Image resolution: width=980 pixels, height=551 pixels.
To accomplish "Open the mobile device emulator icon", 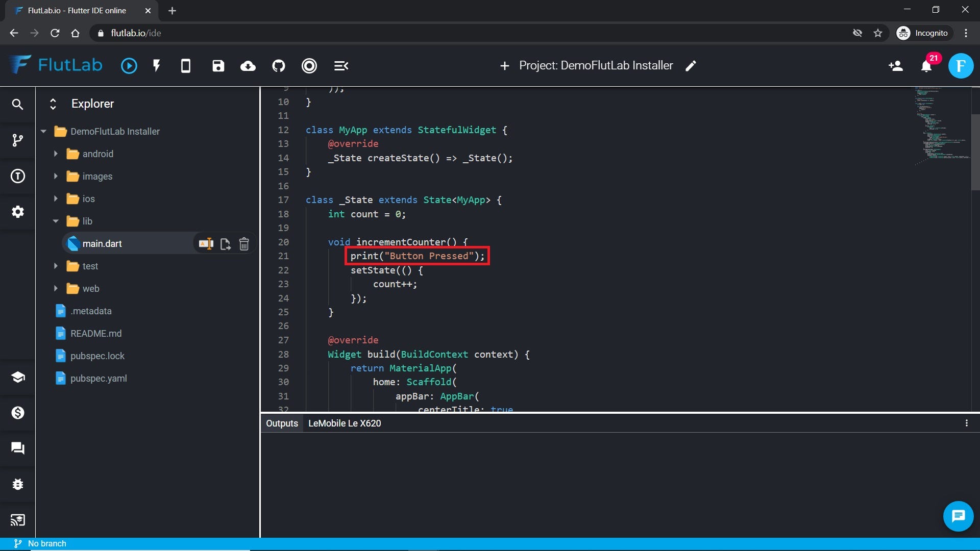I will tap(186, 66).
